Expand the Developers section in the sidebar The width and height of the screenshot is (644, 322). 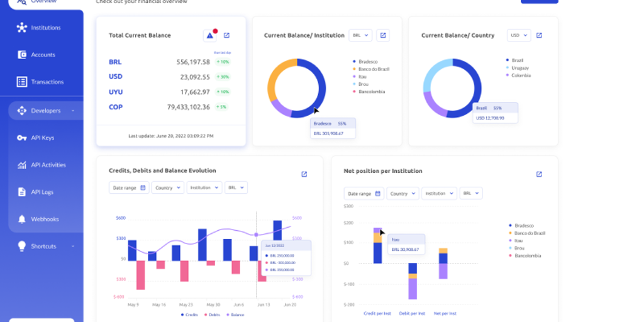click(45, 111)
